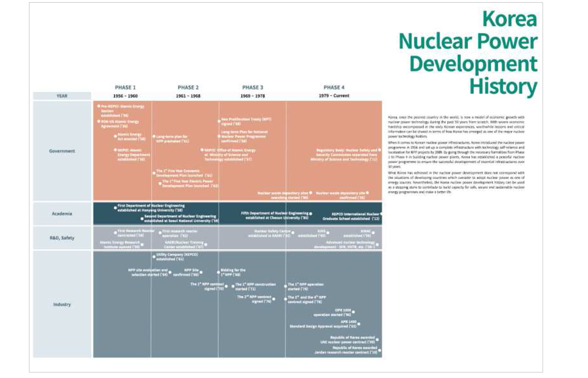Click the '1969 ~ 1978' year range
The width and height of the screenshot is (588, 378).
coord(253,96)
